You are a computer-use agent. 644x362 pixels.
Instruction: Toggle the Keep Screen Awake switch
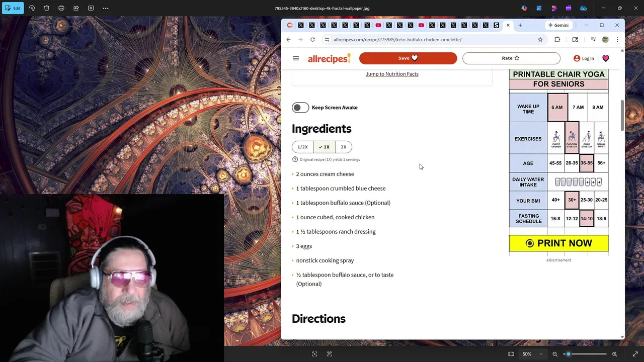[300, 108]
